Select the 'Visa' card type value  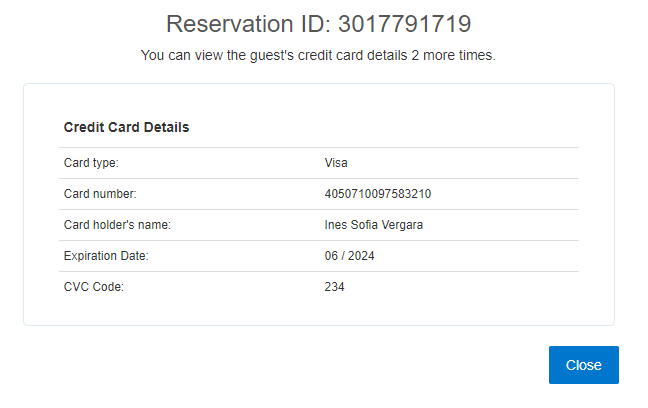(x=336, y=163)
